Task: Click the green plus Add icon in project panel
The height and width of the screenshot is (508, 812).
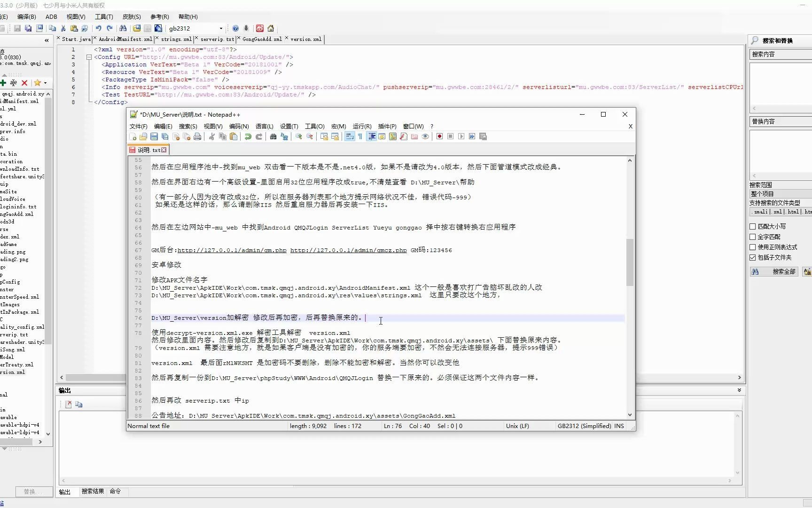Action: pos(3,83)
